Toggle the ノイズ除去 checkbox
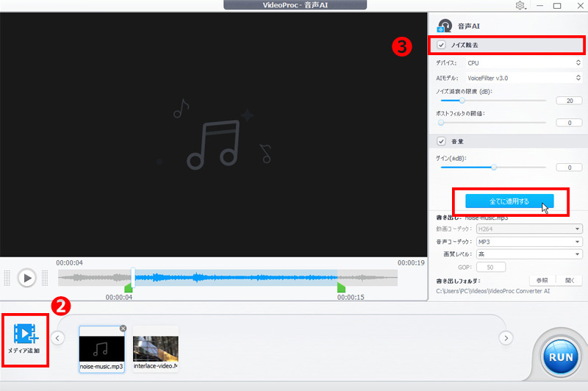The height and width of the screenshot is (391, 588). pos(441,46)
